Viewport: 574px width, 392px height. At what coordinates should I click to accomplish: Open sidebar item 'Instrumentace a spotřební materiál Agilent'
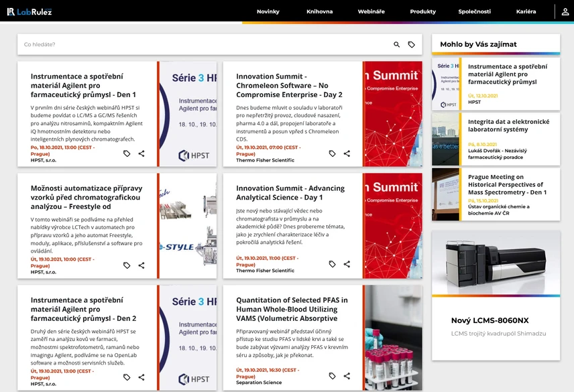point(508,74)
